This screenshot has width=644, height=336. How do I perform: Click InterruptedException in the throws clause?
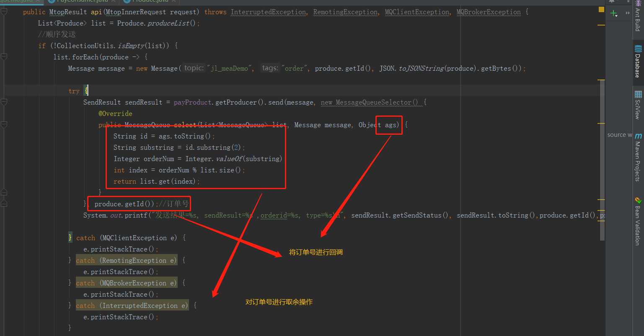point(268,12)
